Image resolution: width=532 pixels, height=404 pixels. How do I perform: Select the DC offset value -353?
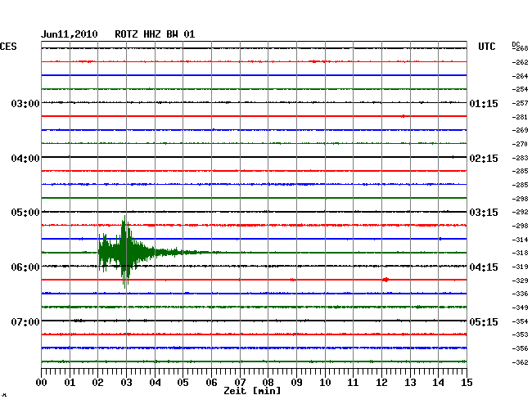(520, 334)
